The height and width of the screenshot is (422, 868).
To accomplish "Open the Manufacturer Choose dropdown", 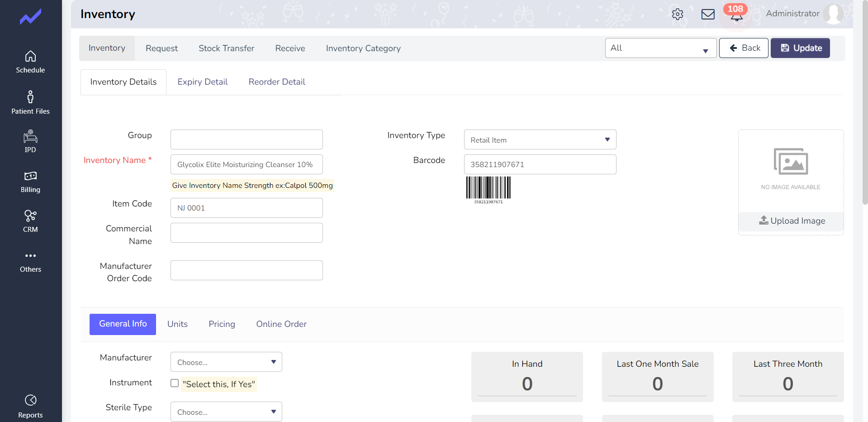I will point(226,362).
